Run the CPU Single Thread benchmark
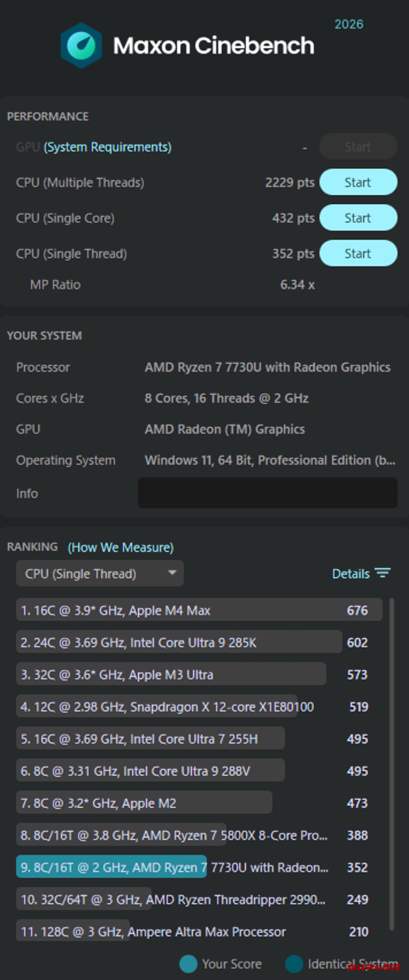 [x=358, y=253]
